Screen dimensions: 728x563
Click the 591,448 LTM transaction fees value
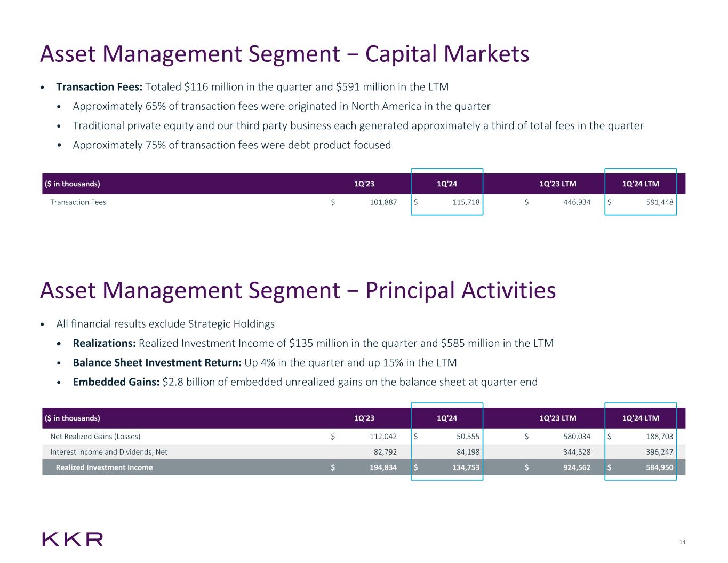pyautogui.click(x=655, y=202)
